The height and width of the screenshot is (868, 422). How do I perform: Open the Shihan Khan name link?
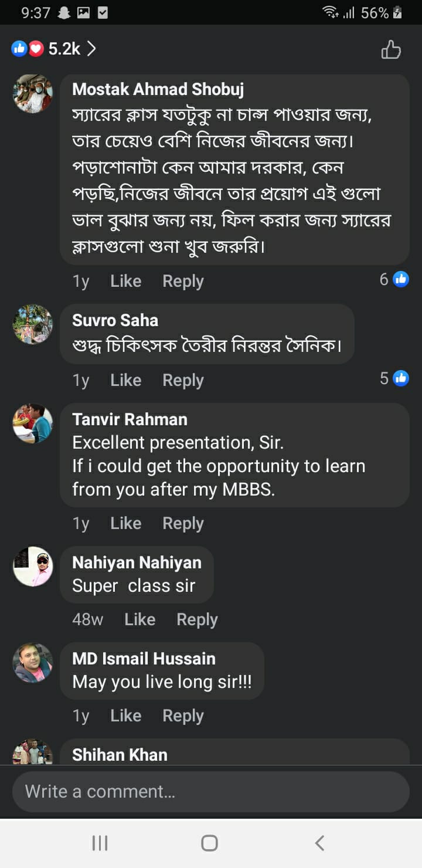coord(120,755)
